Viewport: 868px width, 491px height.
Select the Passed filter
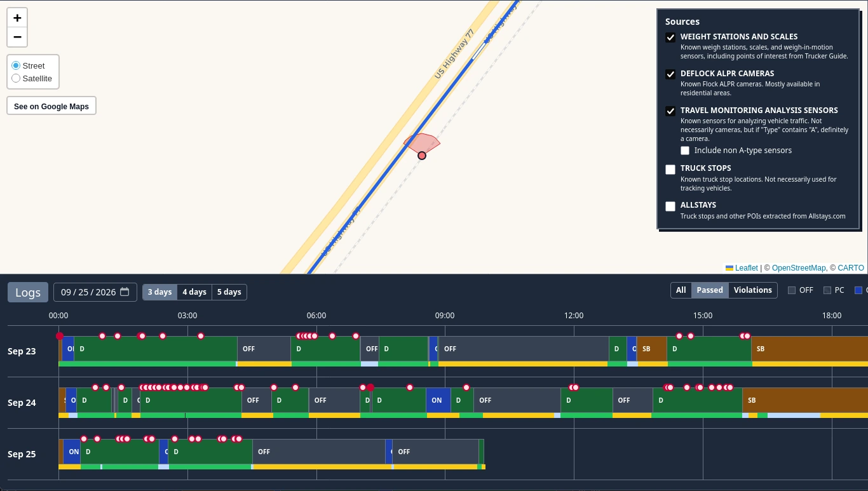[x=710, y=290]
